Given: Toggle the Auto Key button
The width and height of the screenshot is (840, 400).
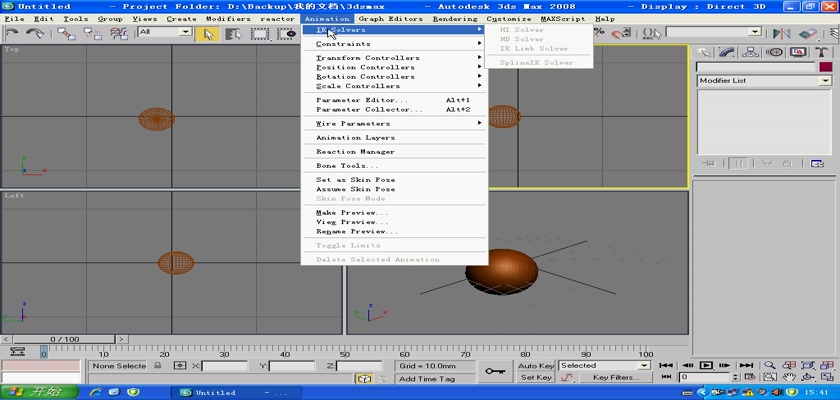Looking at the screenshot, I should [535, 366].
